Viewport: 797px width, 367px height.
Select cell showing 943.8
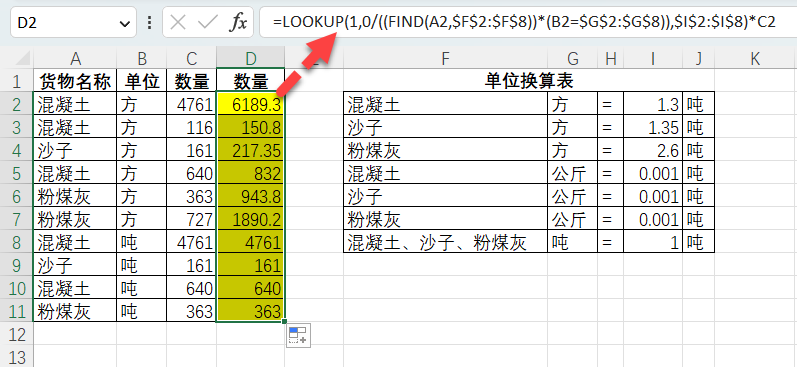[x=251, y=196]
